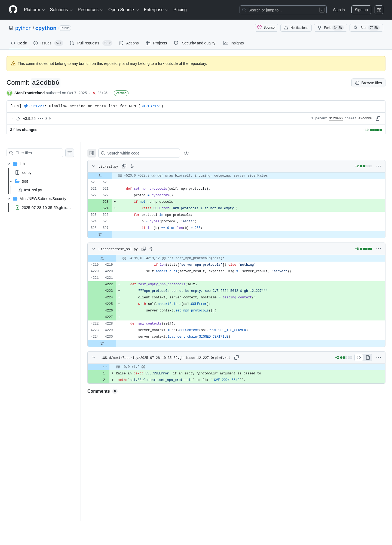Open diff view settings gear
This screenshot has width=392, height=545.
pos(186,153)
